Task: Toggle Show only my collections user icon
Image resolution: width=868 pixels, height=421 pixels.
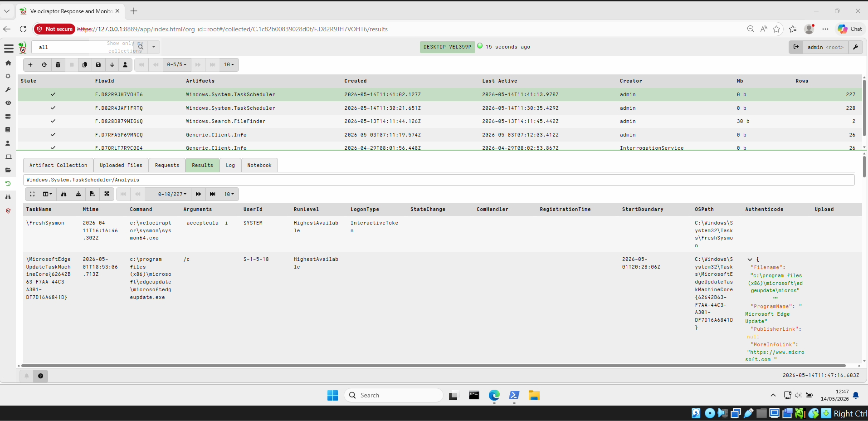Action: [x=125, y=65]
